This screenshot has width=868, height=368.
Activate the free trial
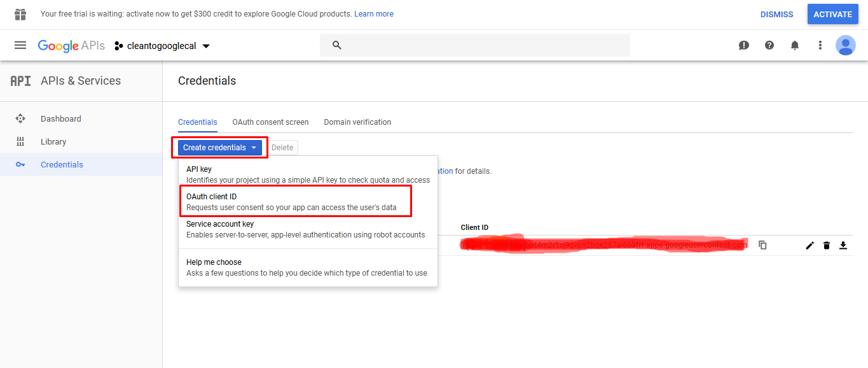pos(833,14)
